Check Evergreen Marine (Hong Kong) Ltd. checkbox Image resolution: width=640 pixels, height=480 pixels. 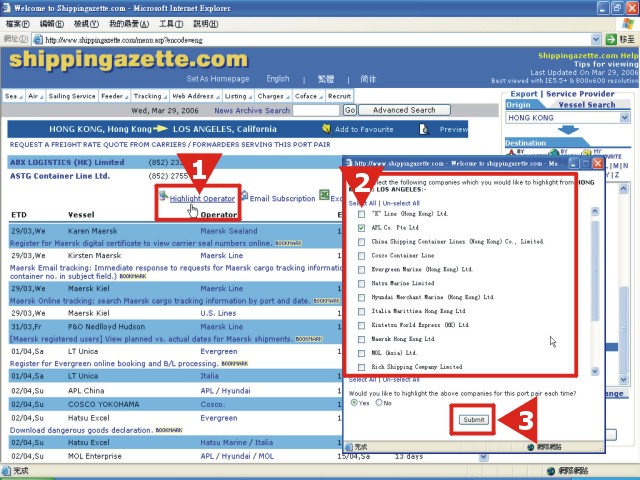pos(361,269)
